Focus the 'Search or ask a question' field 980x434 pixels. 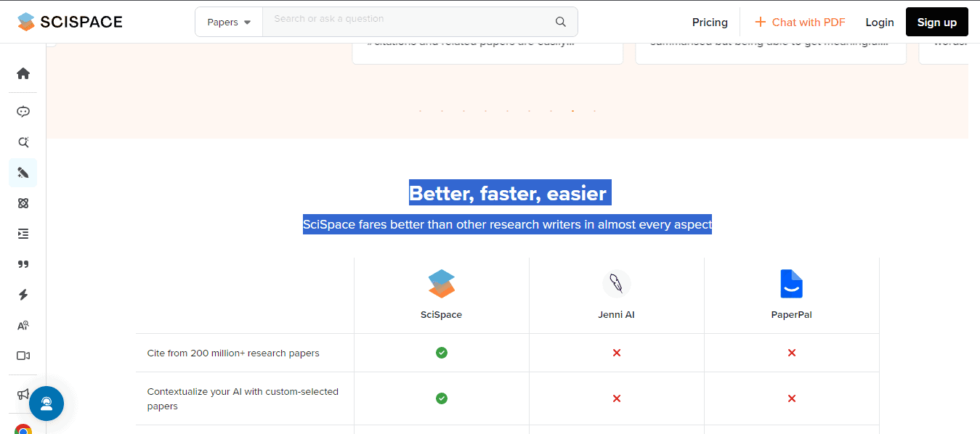(x=407, y=20)
